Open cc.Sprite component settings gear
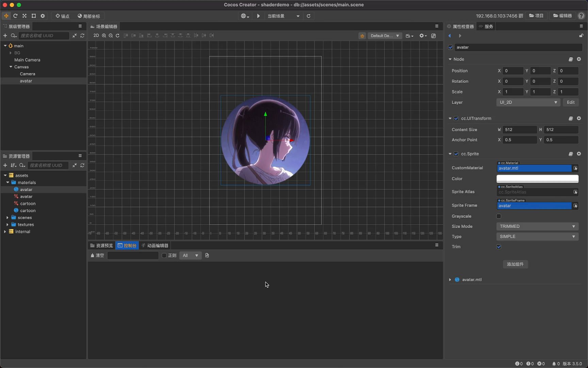 (x=579, y=154)
